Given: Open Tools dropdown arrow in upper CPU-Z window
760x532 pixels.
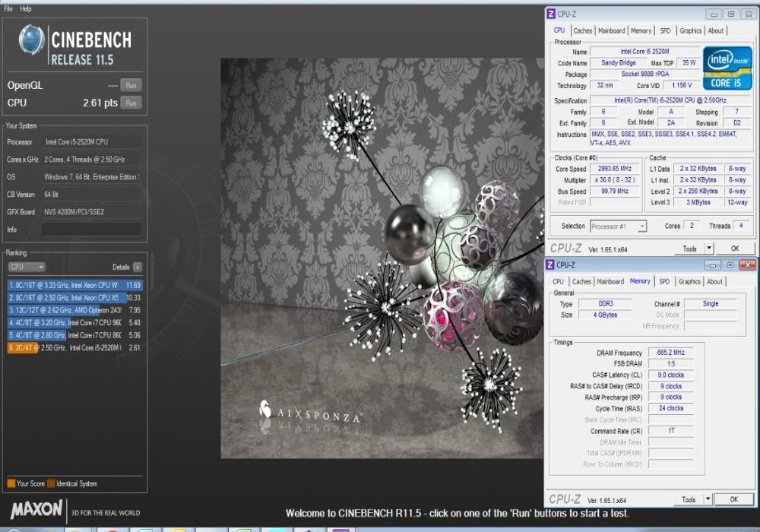Looking at the screenshot, I should 708,249.
